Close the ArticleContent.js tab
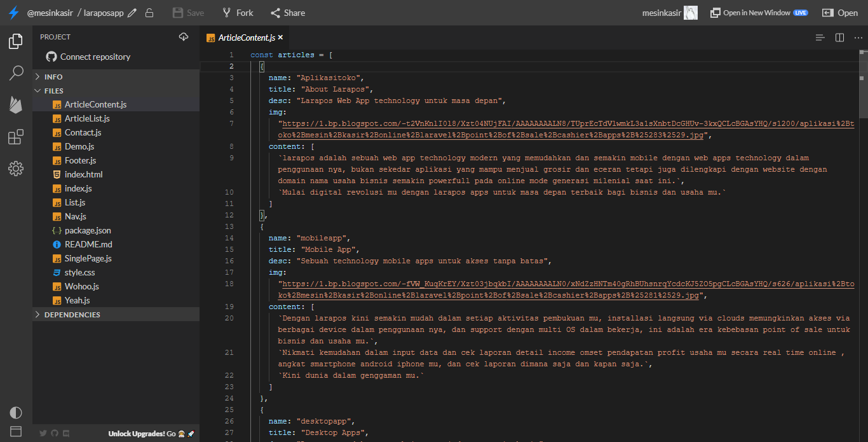This screenshot has width=868, height=442. [x=280, y=38]
